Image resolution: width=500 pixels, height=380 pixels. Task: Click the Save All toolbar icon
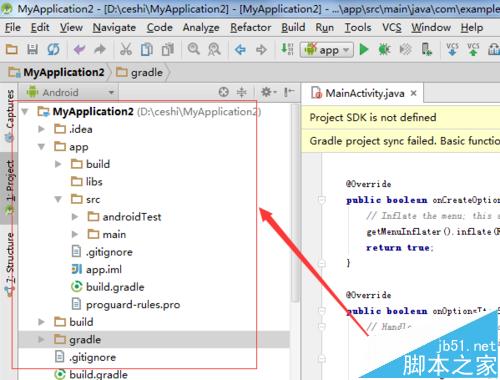coord(32,50)
